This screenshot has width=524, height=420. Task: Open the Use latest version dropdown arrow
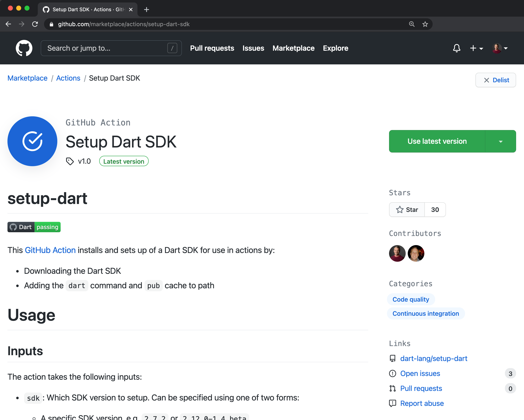point(500,141)
